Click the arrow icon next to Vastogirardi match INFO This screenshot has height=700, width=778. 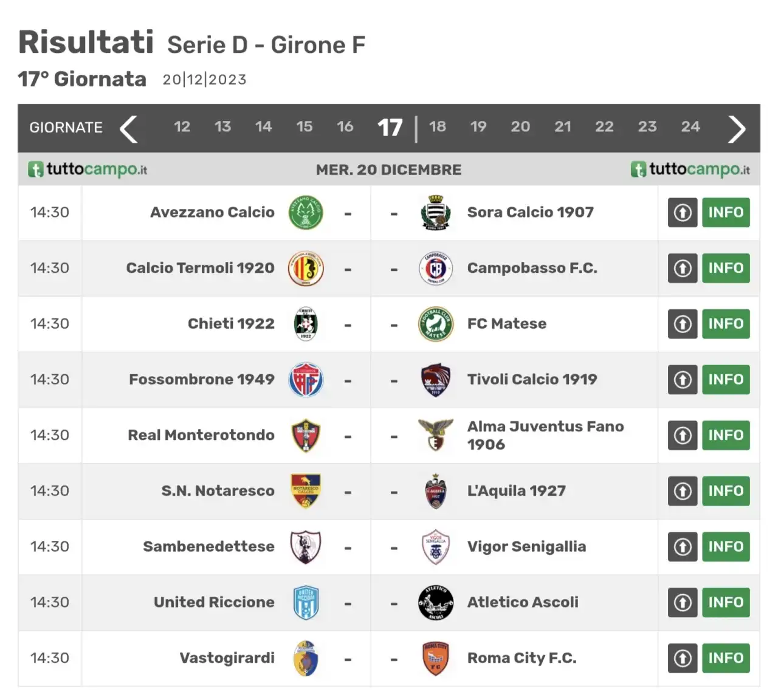coord(683,658)
